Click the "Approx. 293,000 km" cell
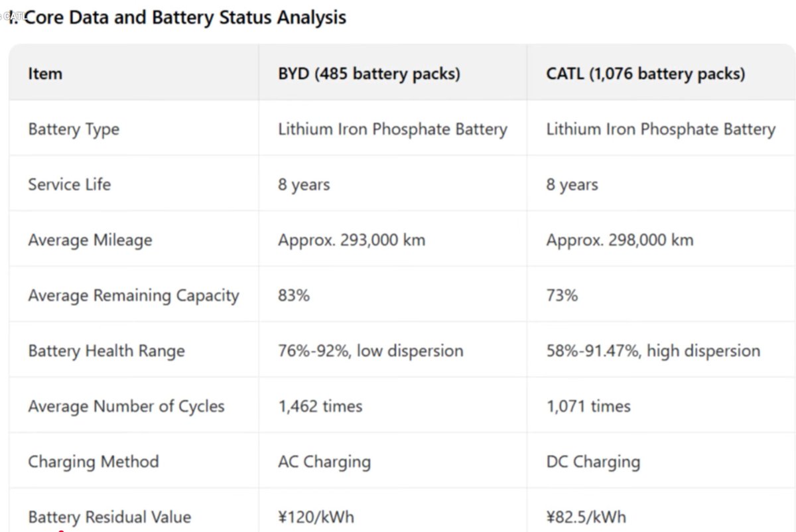796x532 pixels. (x=351, y=240)
